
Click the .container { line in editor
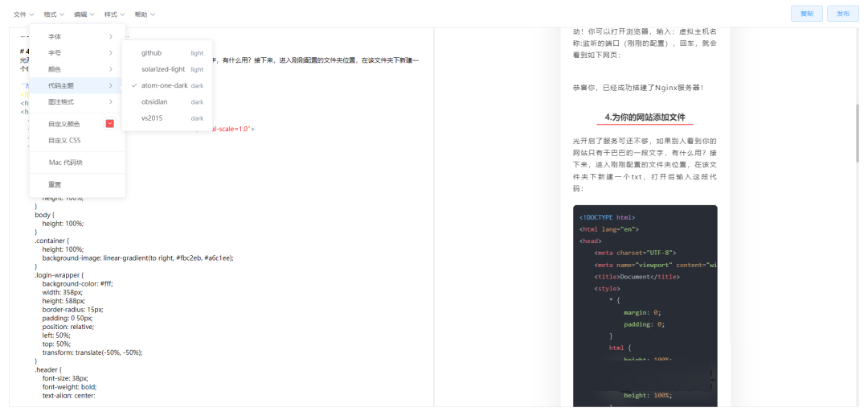[x=52, y=241]
